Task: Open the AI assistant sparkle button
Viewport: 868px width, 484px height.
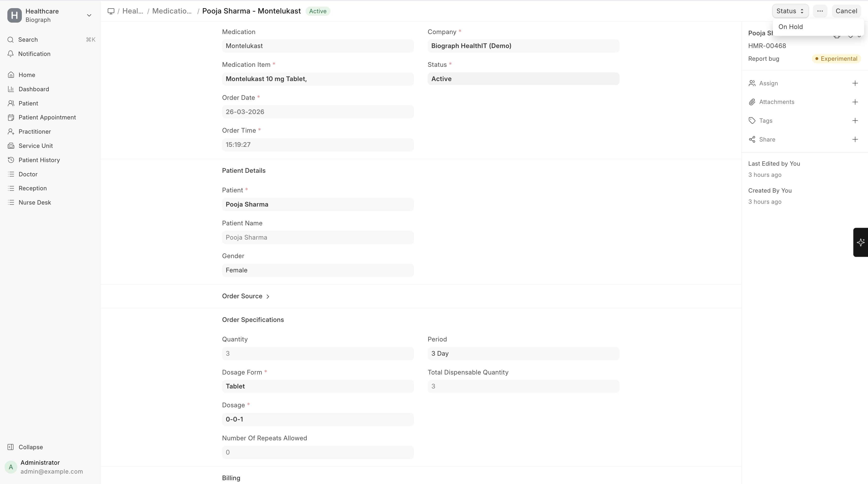Action: coord(860,242)
